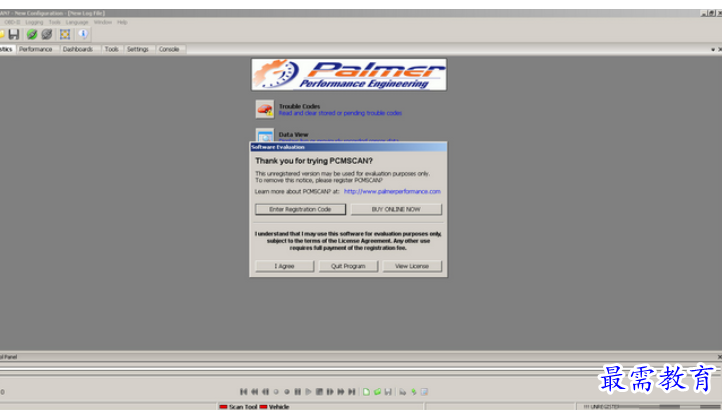Image resolution: width=722 pixels, height=410 pixels.
Task: Pause the log playback
Action: (x=297, y=392)
